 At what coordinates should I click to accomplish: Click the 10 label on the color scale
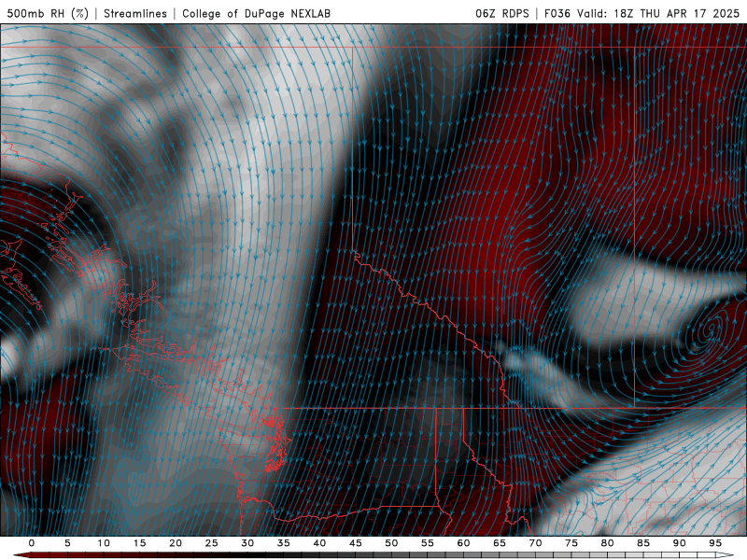(104, 543)
